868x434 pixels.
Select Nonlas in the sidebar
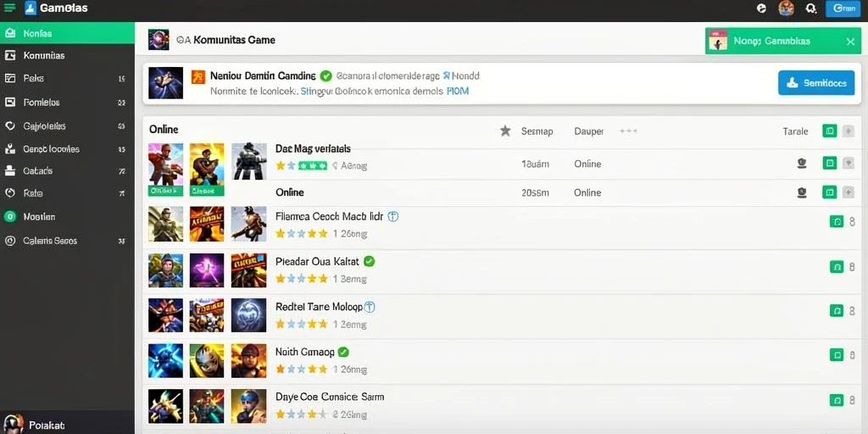pos(67,33)
